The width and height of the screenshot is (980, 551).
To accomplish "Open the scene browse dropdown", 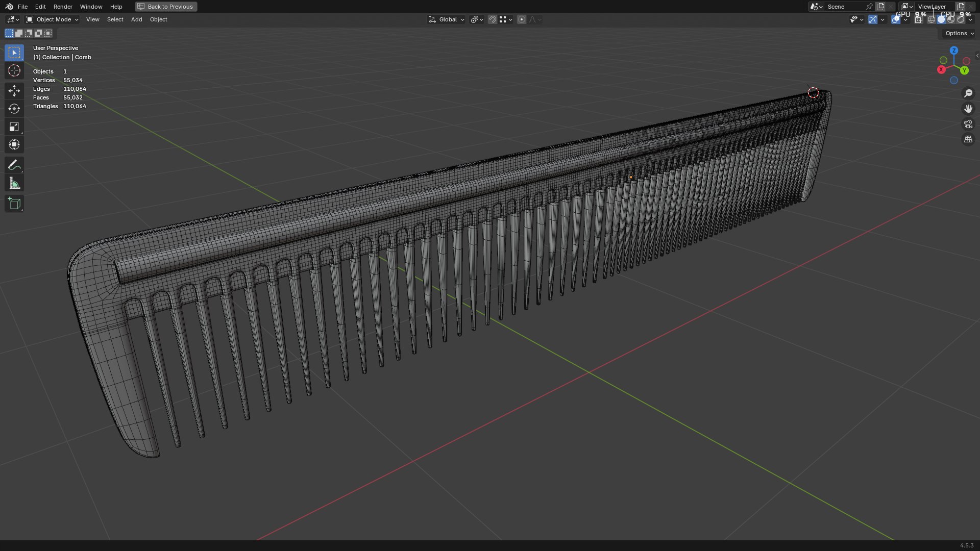I will click(816, 7).
